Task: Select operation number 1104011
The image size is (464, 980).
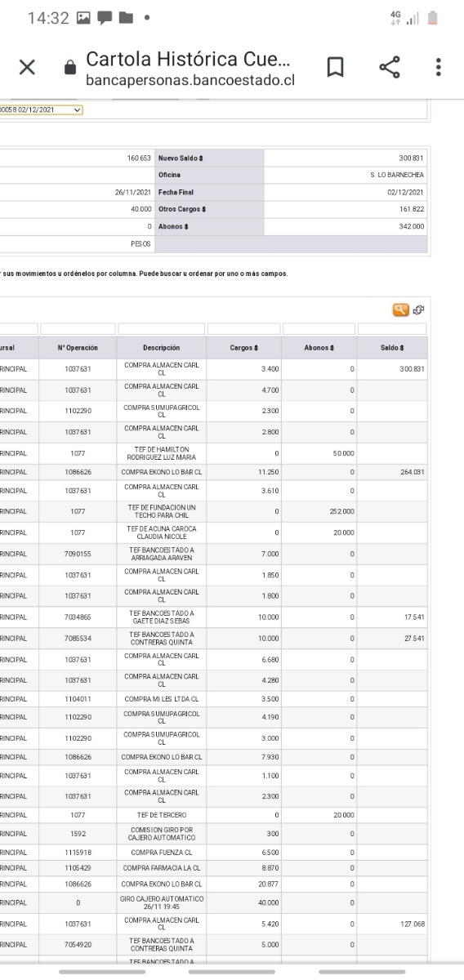Action: point(78,699)
